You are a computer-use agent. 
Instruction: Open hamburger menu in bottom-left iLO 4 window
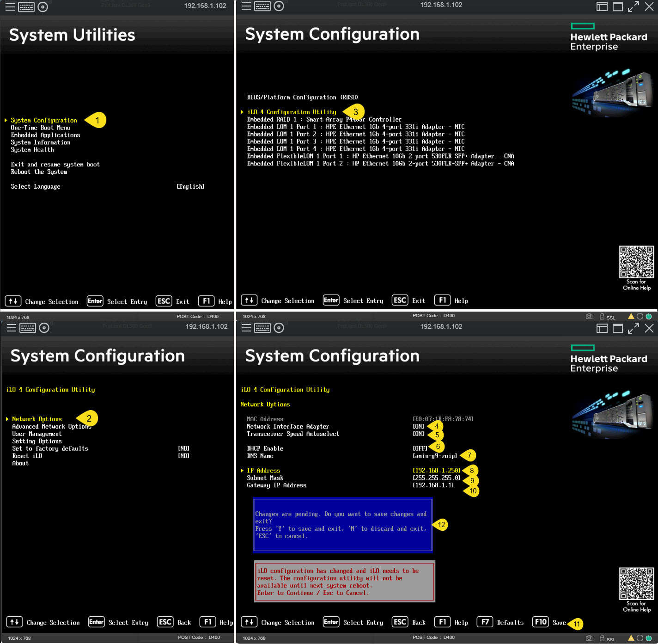point(12,328)
